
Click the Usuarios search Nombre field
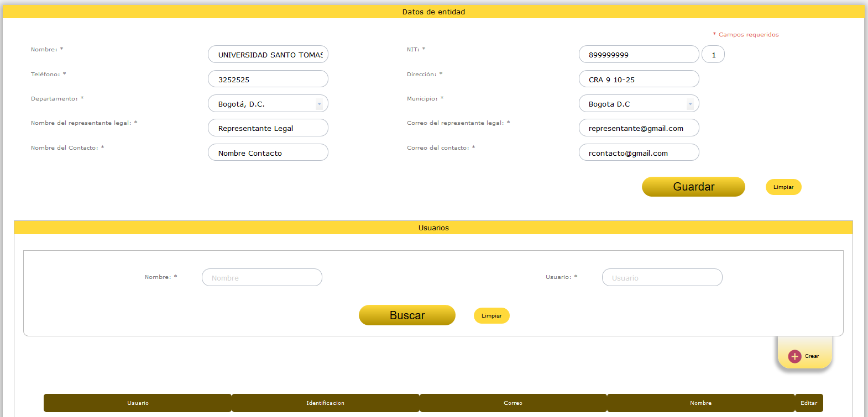tap(262, 278)
